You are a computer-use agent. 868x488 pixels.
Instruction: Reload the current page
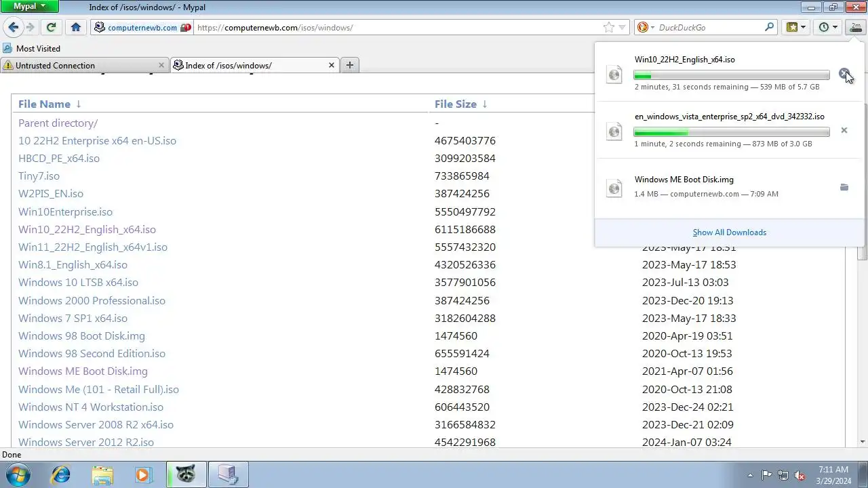(51, 27)
